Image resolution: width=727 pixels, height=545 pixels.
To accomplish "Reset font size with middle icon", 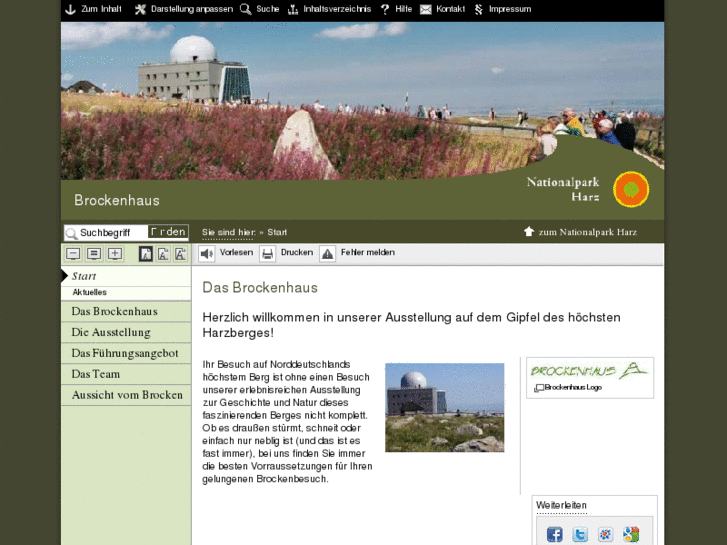I will pyautogui.click(x=94, y=254).
